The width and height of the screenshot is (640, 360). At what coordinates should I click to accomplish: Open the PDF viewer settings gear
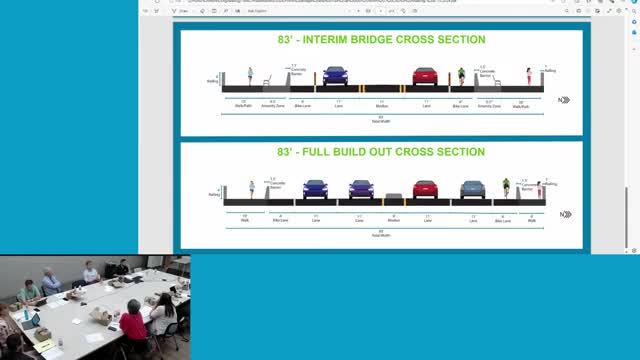click(619, 11)
